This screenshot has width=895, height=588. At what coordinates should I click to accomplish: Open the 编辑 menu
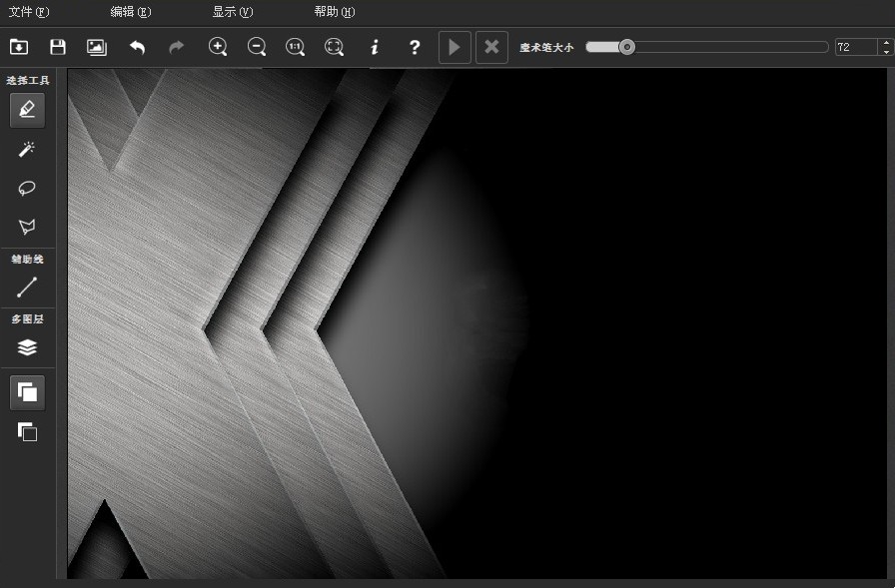[x=131, y=11]
